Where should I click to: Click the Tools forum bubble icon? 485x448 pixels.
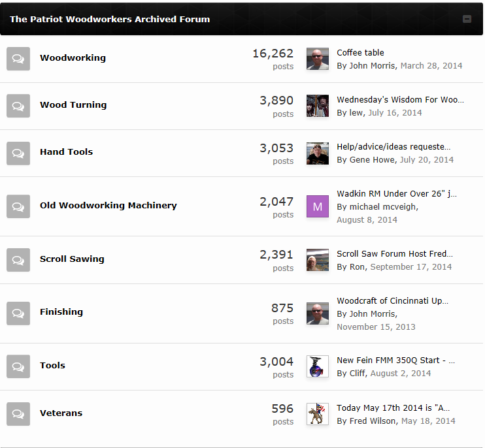click(x=18, y=366)
